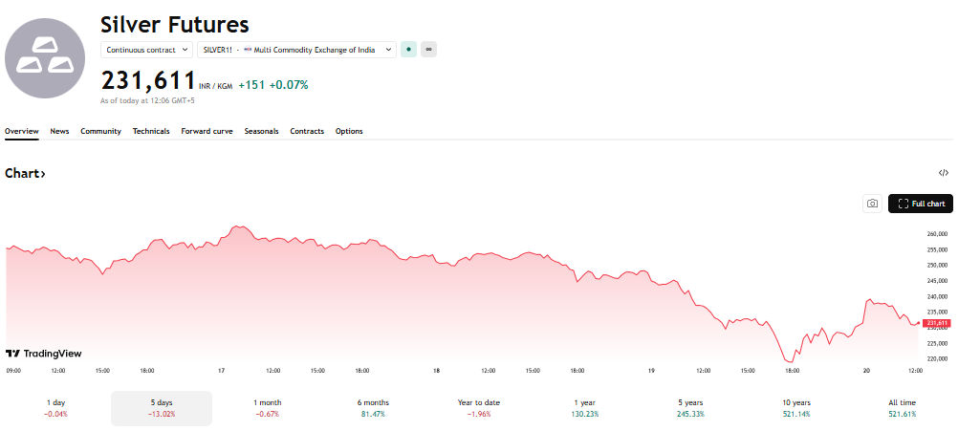
Task: Expand the Chart section heading arrow
Action: tap(26, 173)
